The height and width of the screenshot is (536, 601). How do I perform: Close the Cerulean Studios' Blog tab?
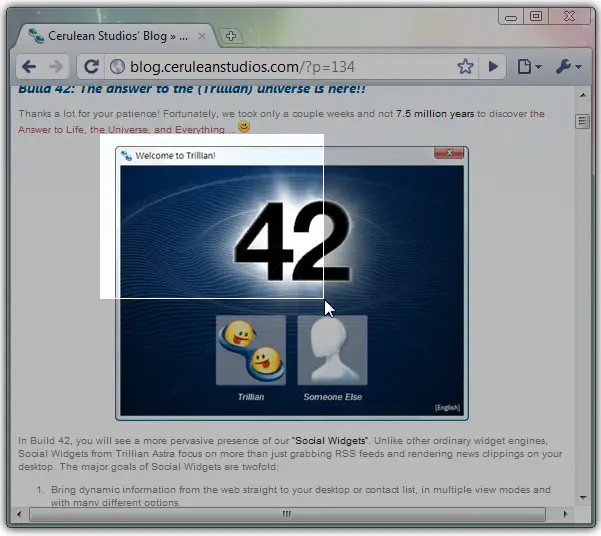click(202, 36)
